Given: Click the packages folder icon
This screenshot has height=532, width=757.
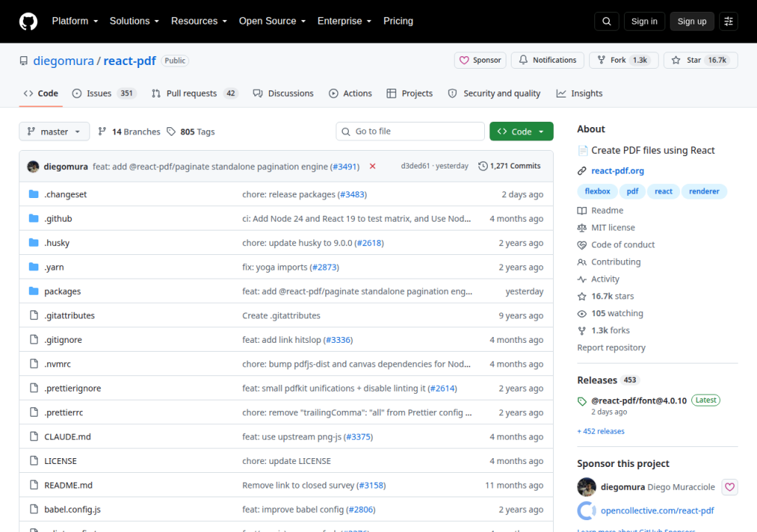Looking at the screenshot, I should (34, 291).
